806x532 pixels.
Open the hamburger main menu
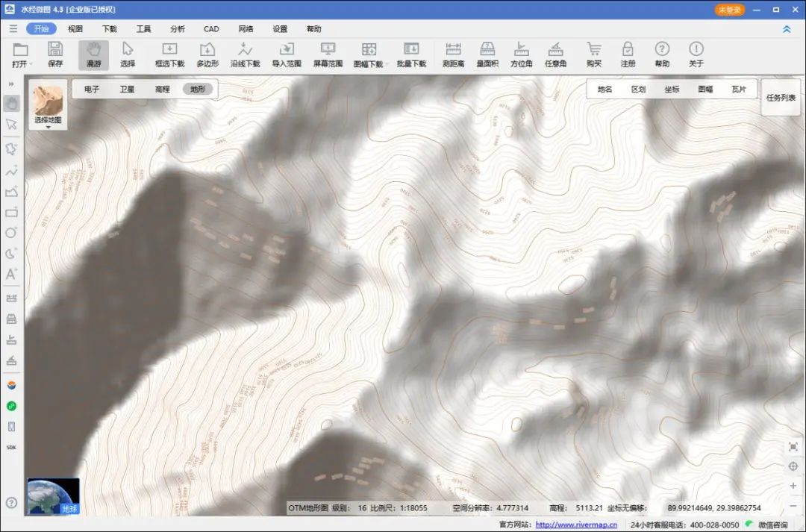[x=13, y=29]
